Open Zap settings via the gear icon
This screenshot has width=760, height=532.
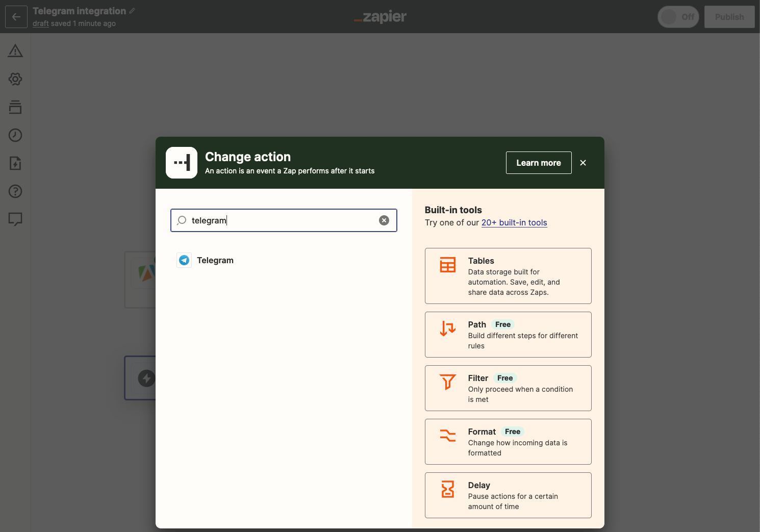tap(15, 79)
